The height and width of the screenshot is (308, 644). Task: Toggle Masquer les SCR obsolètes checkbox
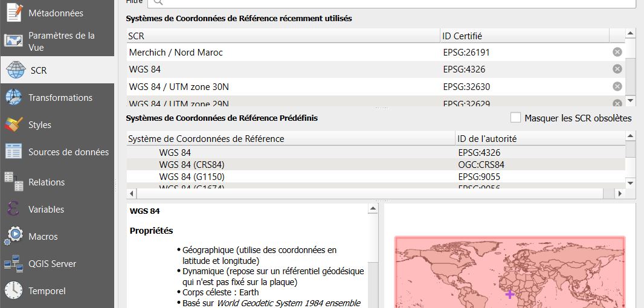tap(515, 118)
